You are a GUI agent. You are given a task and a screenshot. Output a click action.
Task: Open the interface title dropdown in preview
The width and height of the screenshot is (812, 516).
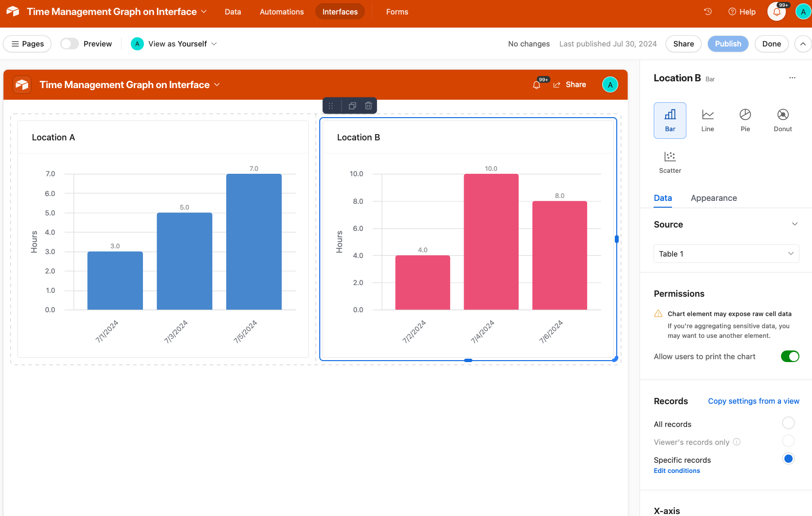(x=130, y=85)
